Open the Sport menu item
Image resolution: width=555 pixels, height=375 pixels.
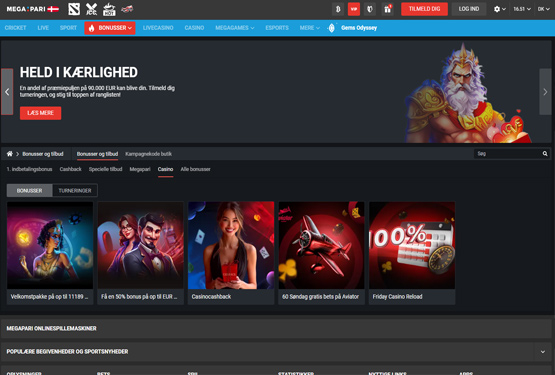tap(68, 28)
